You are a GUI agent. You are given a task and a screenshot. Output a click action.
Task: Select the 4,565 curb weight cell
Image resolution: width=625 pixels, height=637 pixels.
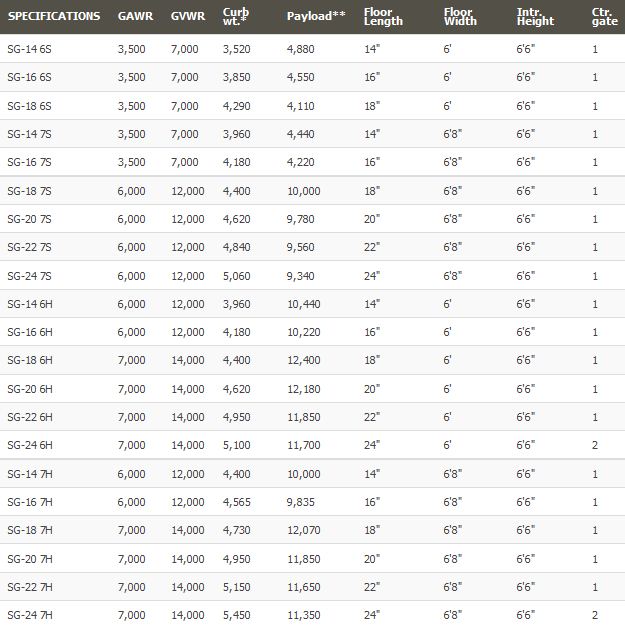(237, 502)
